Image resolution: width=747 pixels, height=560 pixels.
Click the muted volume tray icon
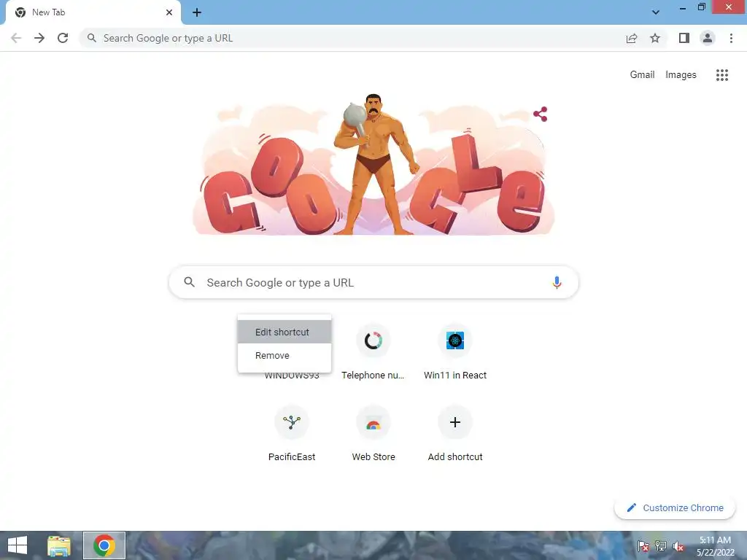pyautogui.click(x=678, y=546)
